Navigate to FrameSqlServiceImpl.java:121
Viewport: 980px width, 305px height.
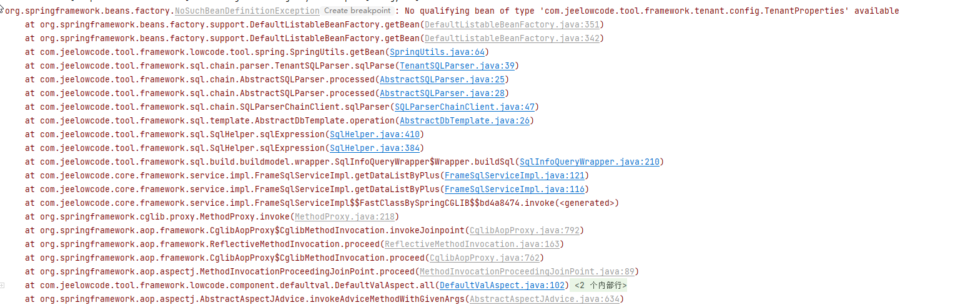tap(514, 175)
